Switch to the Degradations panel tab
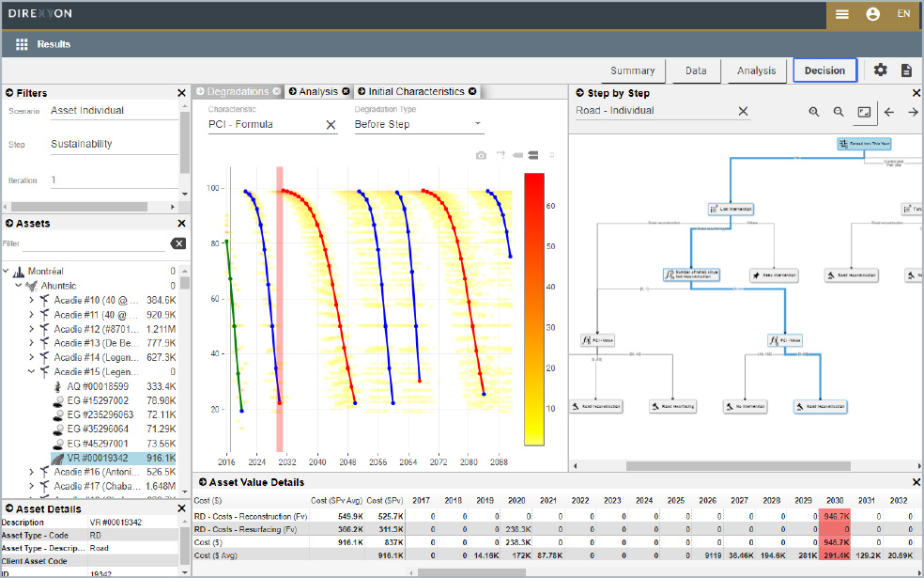 coord(238,91)
